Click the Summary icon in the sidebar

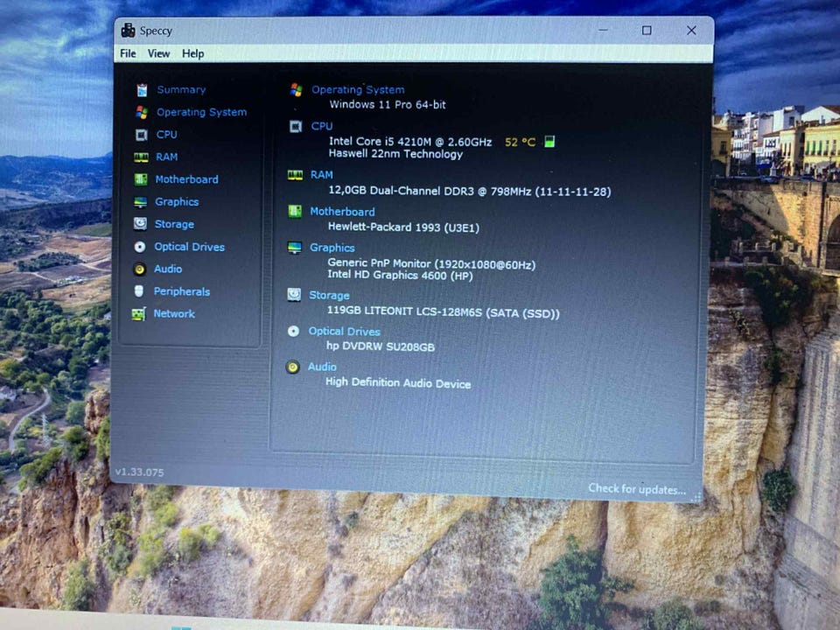point(142,90)
